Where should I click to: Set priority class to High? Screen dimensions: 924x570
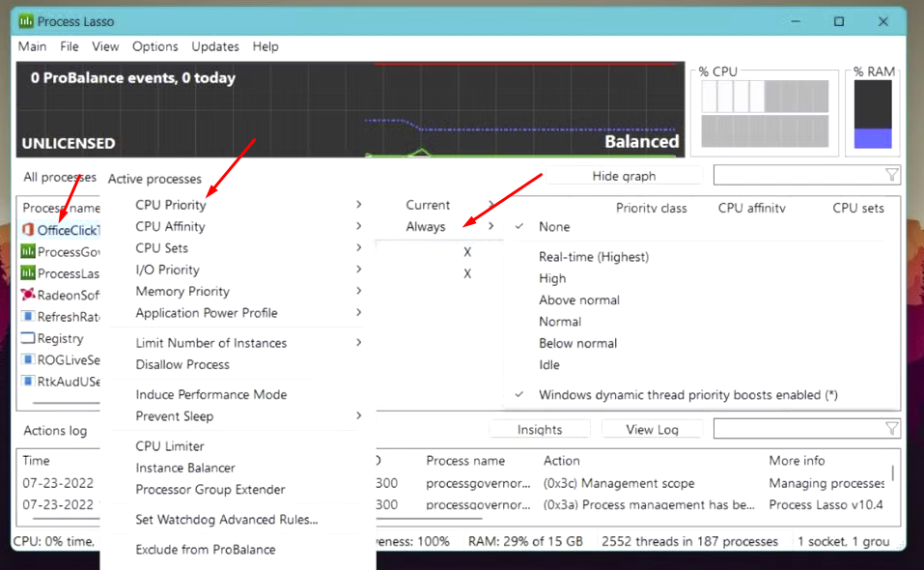tap(552, 278)
